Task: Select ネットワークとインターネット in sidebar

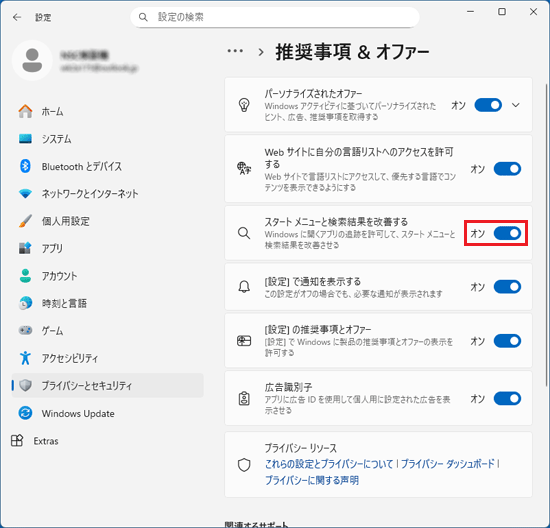Action: (x=107, y=193)
